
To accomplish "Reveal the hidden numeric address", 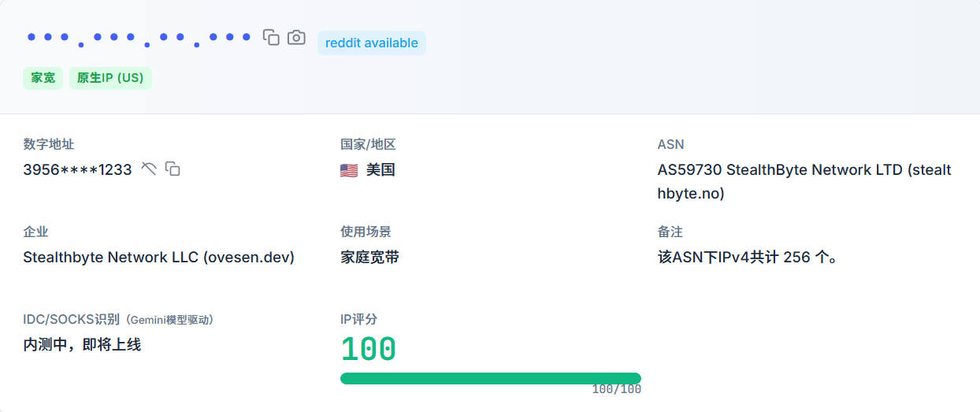I will (149, 169).
